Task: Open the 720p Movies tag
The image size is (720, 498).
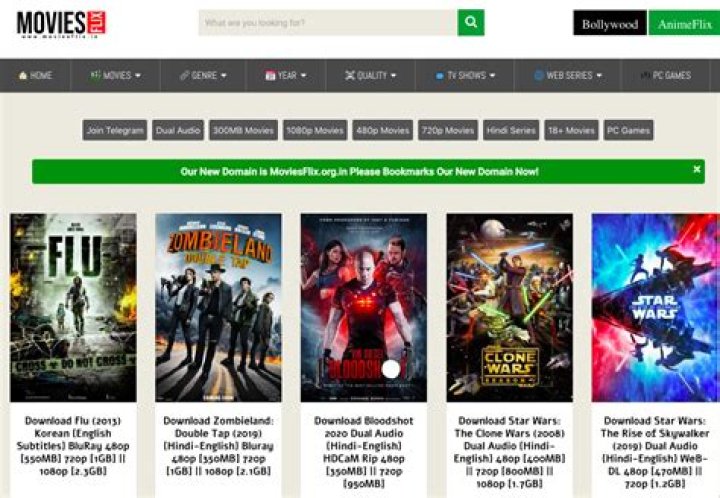Action: [448, 130]
